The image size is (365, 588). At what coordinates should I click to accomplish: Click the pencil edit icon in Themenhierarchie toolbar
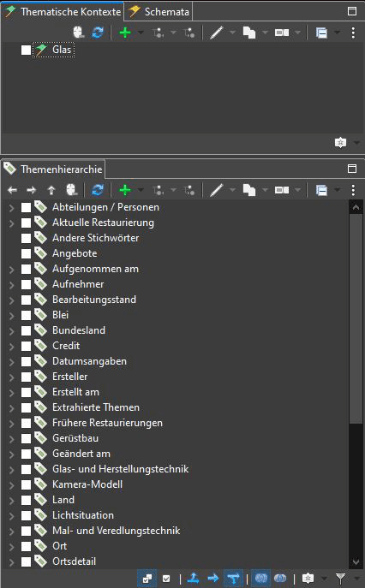pos(216,190)
